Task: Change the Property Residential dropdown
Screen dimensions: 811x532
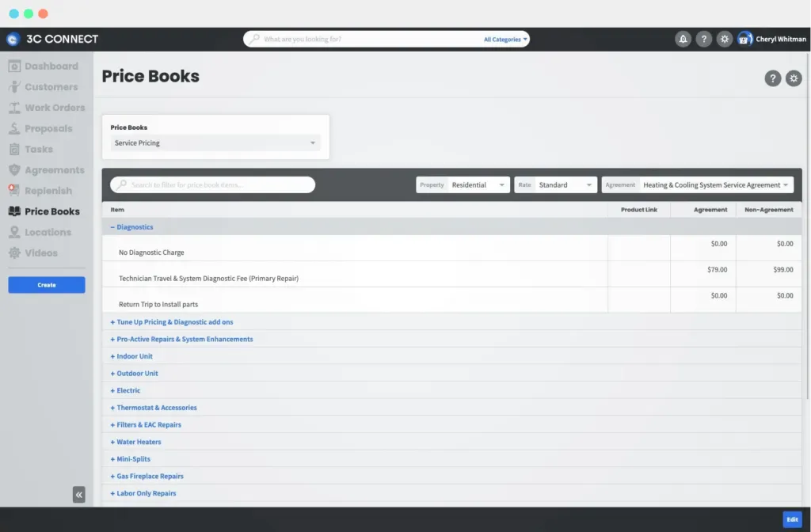Action: (463, 184)
